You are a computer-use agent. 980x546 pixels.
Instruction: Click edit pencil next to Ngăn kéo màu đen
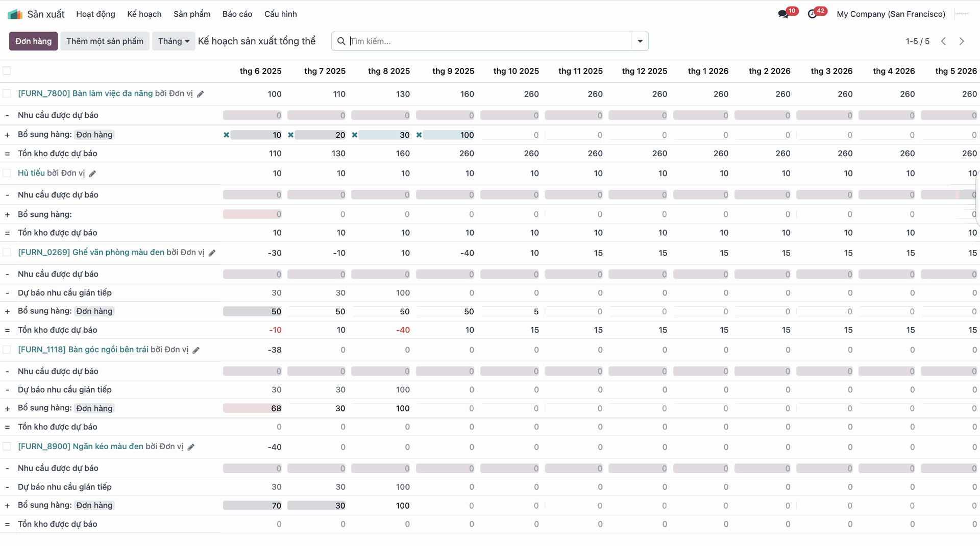click(x=191, y=447)
